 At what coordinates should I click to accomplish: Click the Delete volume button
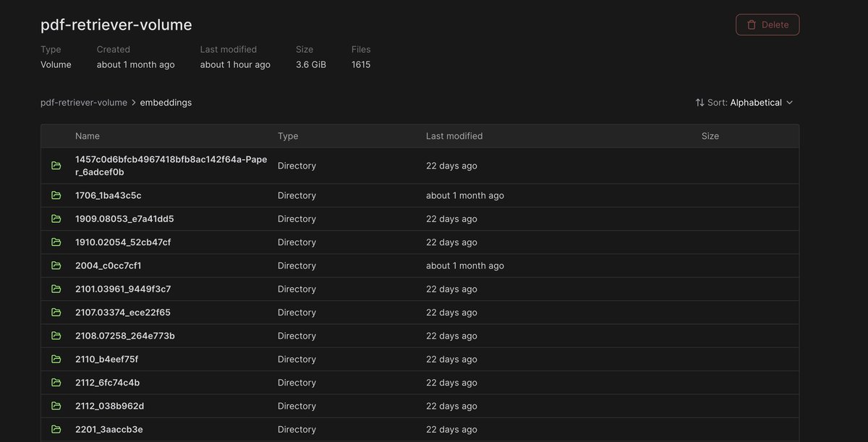[x=767, y=25]
